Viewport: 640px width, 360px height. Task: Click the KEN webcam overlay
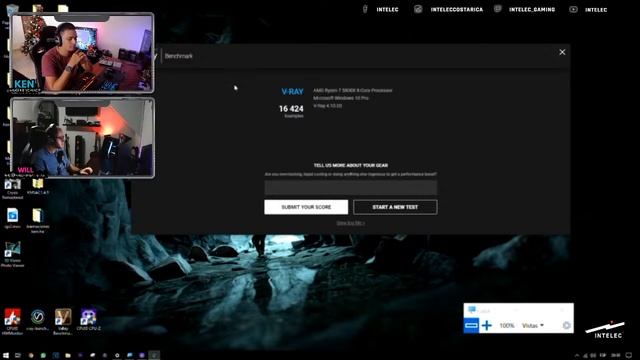click(82, 53)
